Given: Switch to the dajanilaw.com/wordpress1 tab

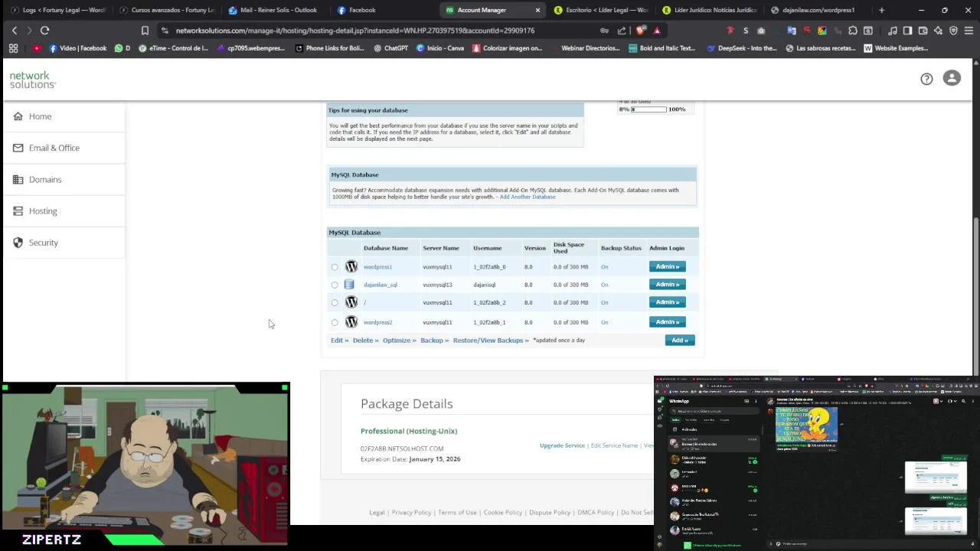Looking at the screenshot, I should (818, 10).
